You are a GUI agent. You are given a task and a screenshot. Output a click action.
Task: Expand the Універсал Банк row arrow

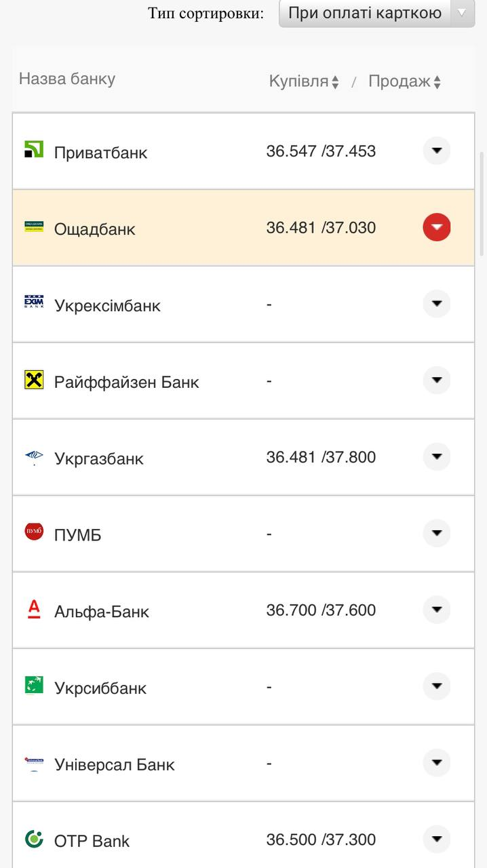(x=437, y=763)
